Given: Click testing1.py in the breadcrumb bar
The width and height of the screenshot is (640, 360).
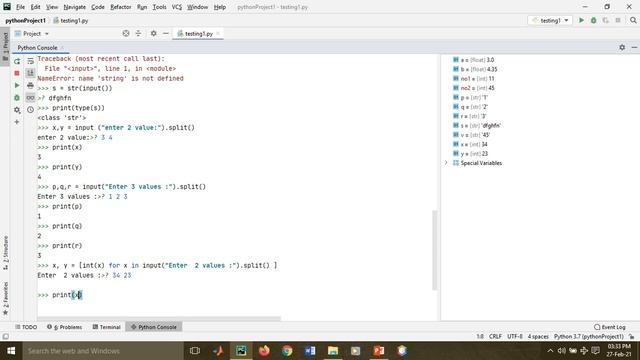Looking at the screenshot, I should (71, 20).
